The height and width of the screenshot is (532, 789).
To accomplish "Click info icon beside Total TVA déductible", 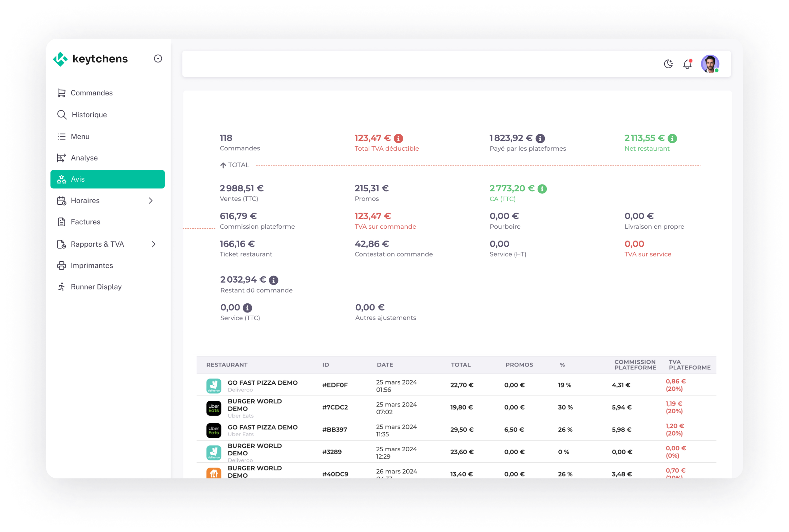I will 398,138.
